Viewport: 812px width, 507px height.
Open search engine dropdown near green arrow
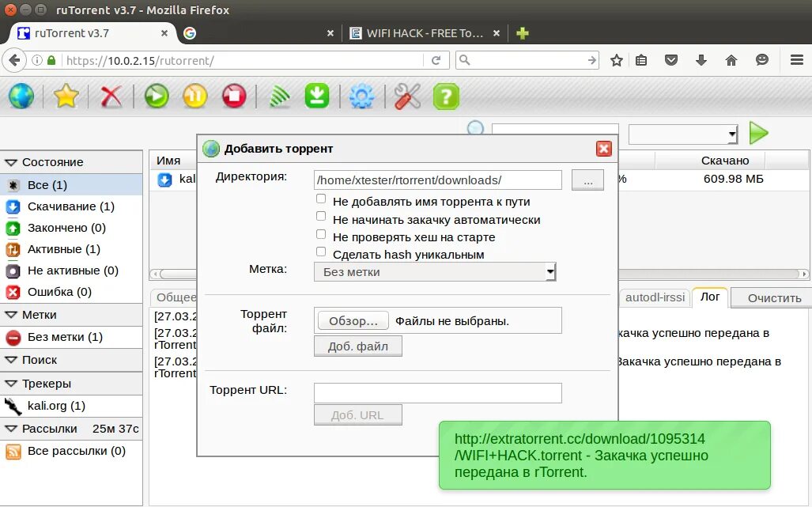(x=682, y=134)
